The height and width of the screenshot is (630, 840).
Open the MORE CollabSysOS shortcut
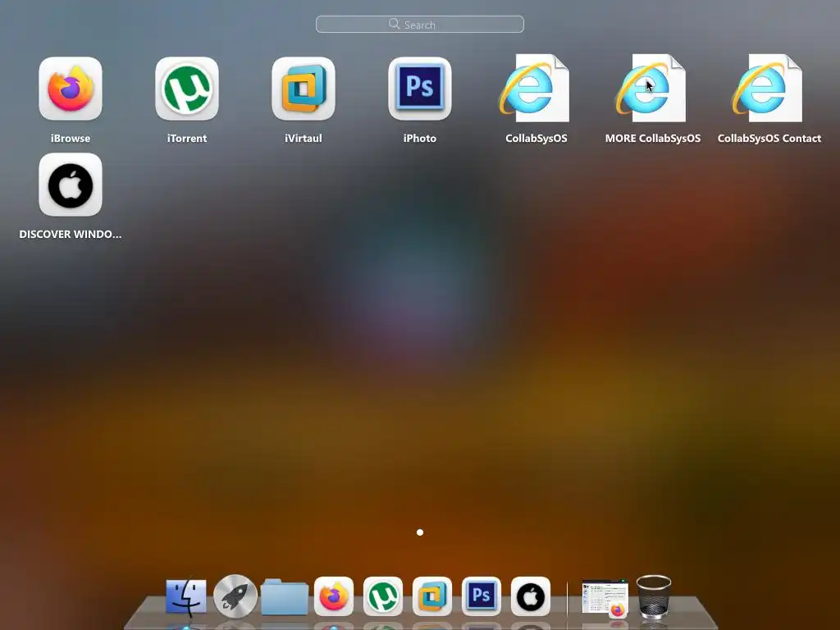tap(651, 89)
